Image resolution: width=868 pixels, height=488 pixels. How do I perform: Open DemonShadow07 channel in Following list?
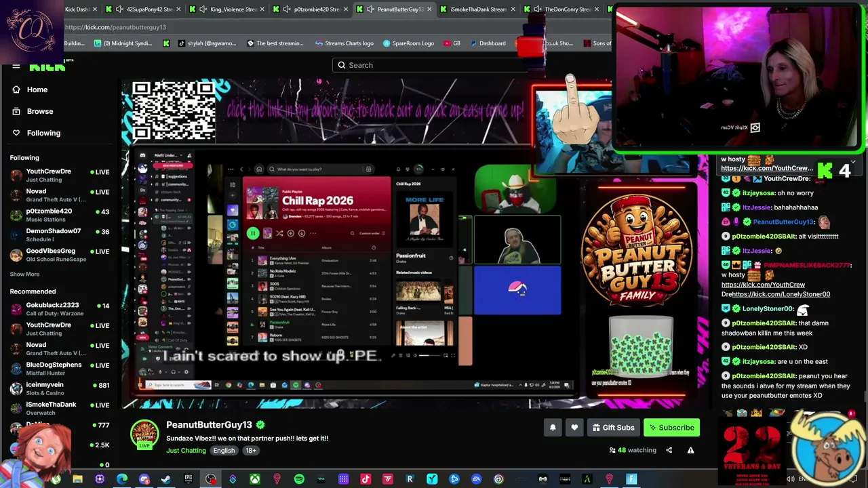pos(60,235)
